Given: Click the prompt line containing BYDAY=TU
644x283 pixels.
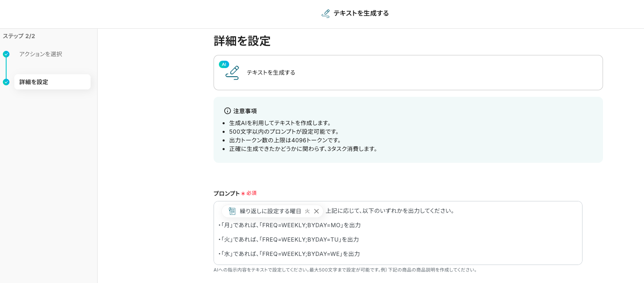Looking at the screenshot, I should click(x=289, y=240).
